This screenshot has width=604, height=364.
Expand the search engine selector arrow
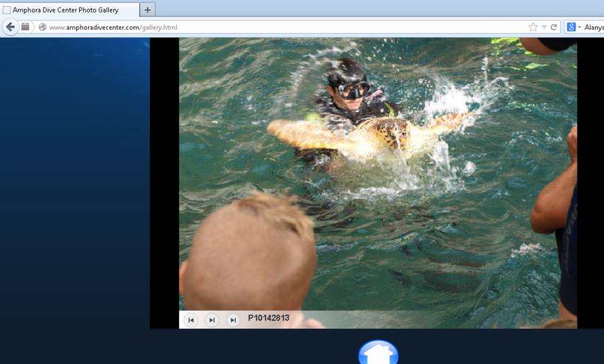coord(579,27)
